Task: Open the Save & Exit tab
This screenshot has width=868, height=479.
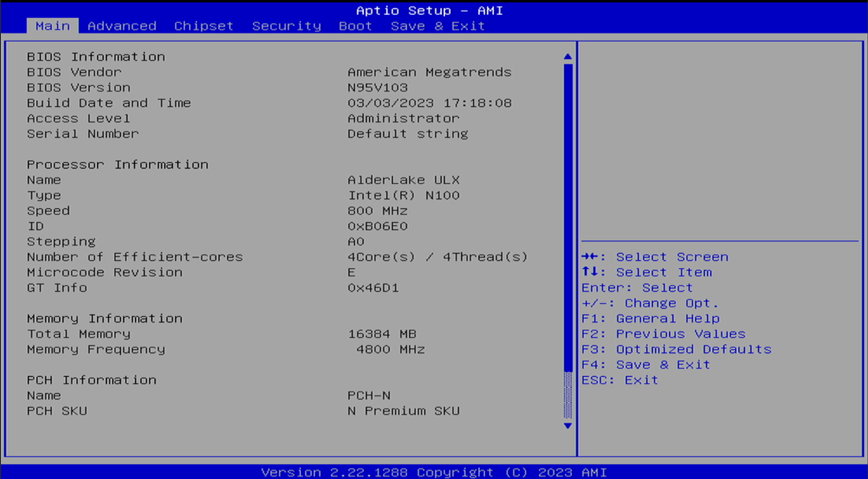Action: pos(437,26)
